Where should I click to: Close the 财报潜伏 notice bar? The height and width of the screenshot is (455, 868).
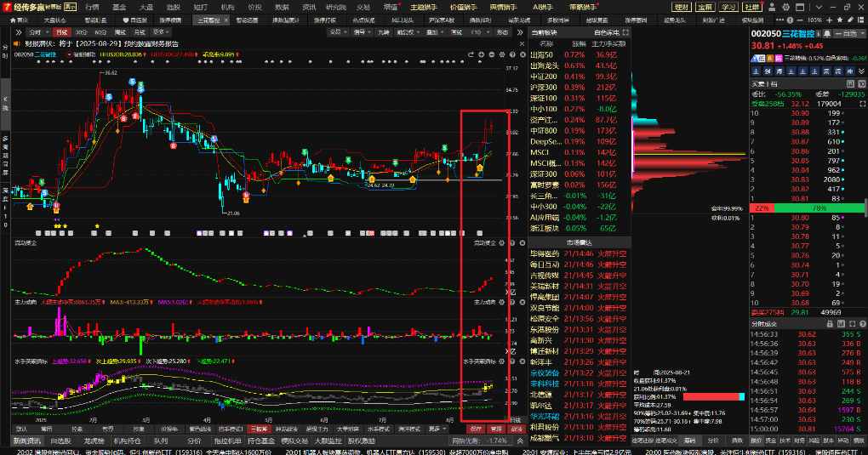(x=522, y=43)
